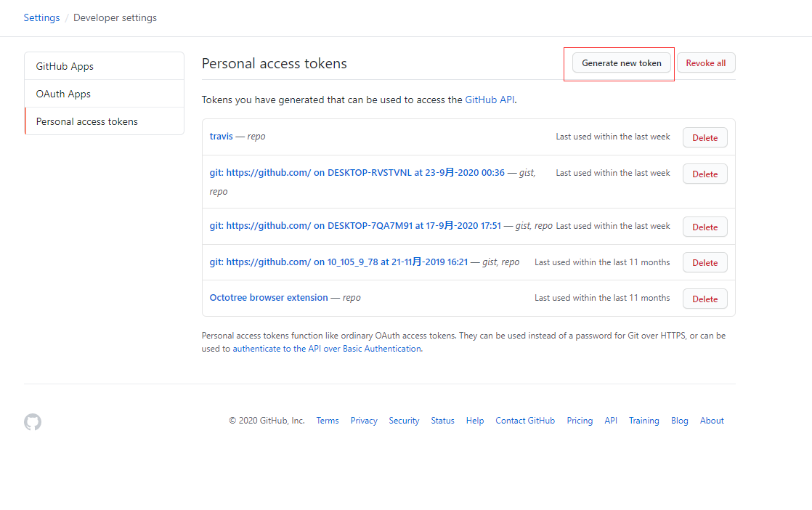Click the Revoke all button
Viewport: 812px width, 510px height.
(706, 63)
